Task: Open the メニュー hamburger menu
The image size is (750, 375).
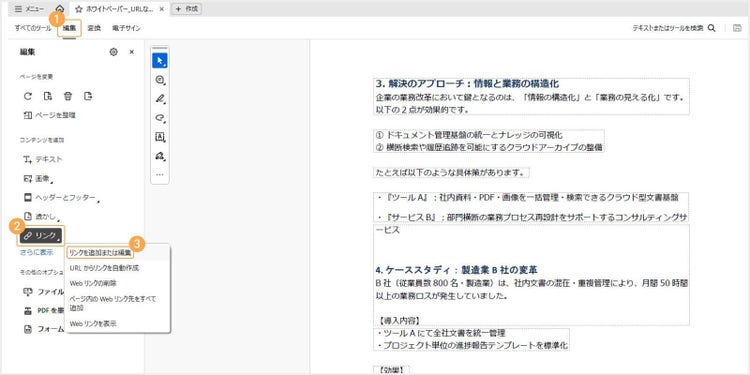Action: (29, 9)
